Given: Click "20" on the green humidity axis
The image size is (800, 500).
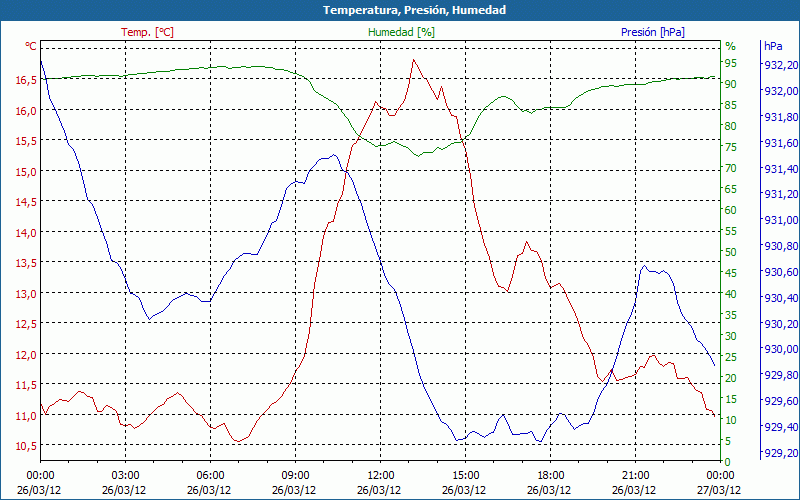Looking at the screenshot, I should pyautogui.click(x=731, y=378).
